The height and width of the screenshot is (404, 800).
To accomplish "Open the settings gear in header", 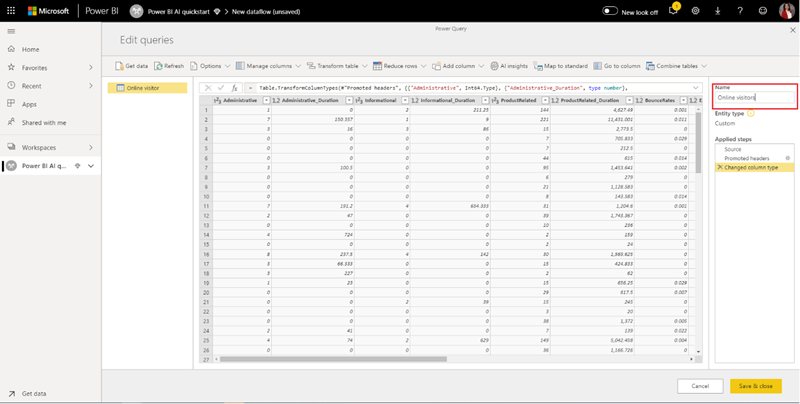I will pyautogui.click(x=695, y=11).
